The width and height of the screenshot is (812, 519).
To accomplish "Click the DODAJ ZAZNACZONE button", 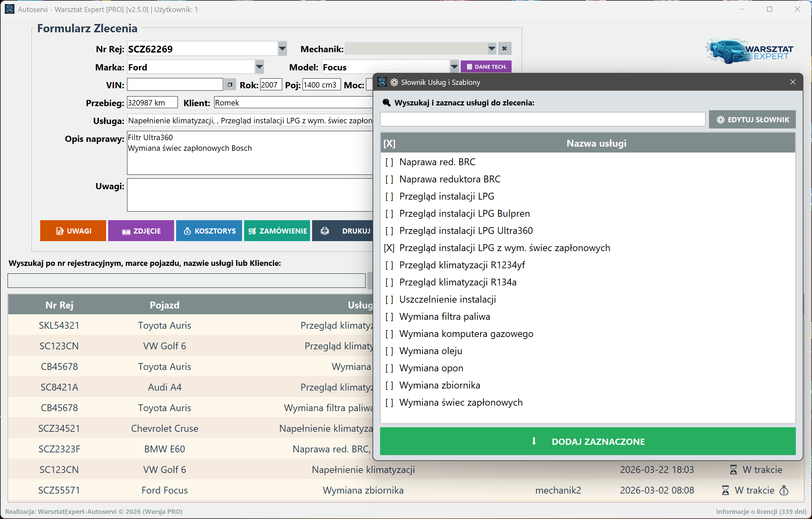I will coord(587,441).
